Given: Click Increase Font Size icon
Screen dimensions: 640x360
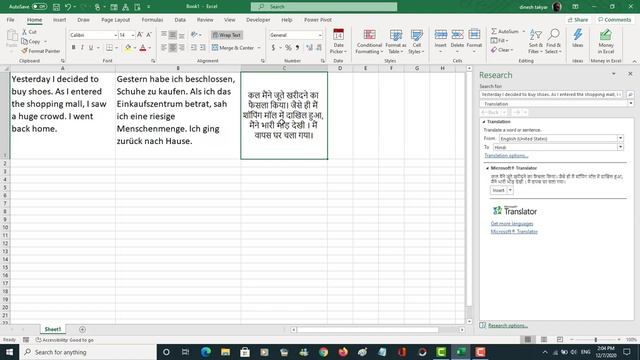Looking at the screenshot, I should pos(140,35).
